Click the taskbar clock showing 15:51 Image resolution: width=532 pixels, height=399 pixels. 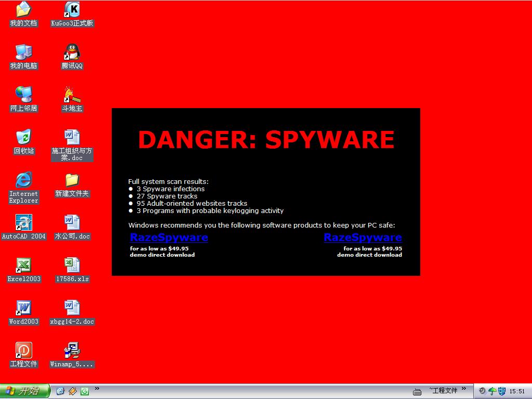(x=517, y=391)
